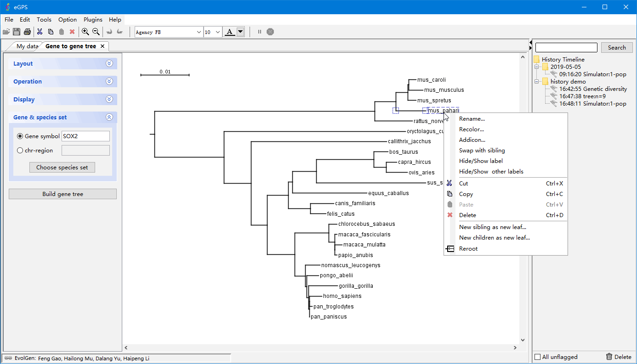Click the Cut scissors icon in toolbar

(x=40, y=32)
